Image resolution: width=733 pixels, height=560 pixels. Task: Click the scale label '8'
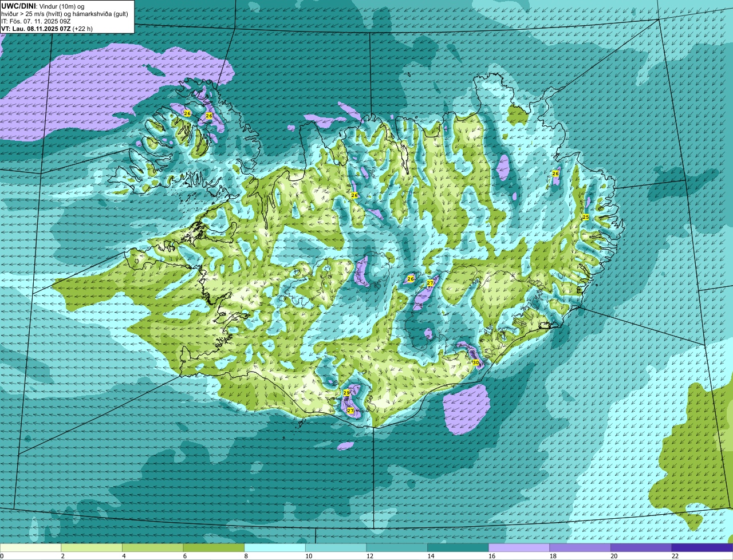click(246, 556)
